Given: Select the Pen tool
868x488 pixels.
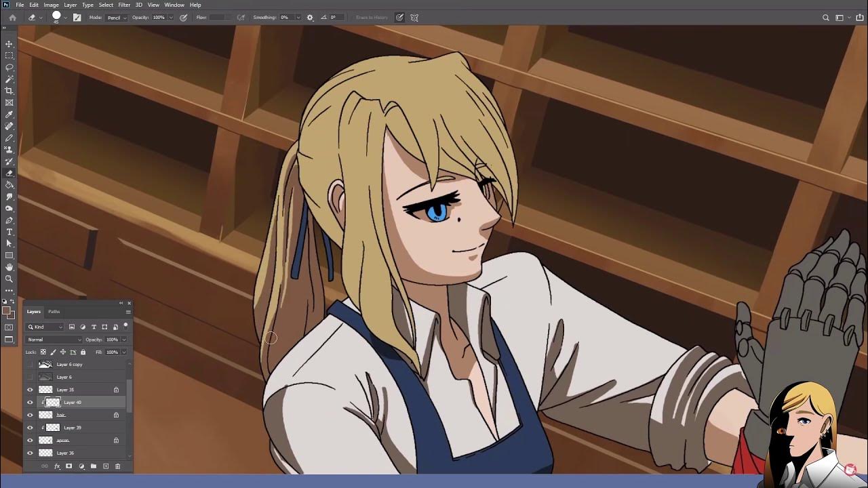Looking at the screenshot, I should pyautogui.click(x=9, y=220).
